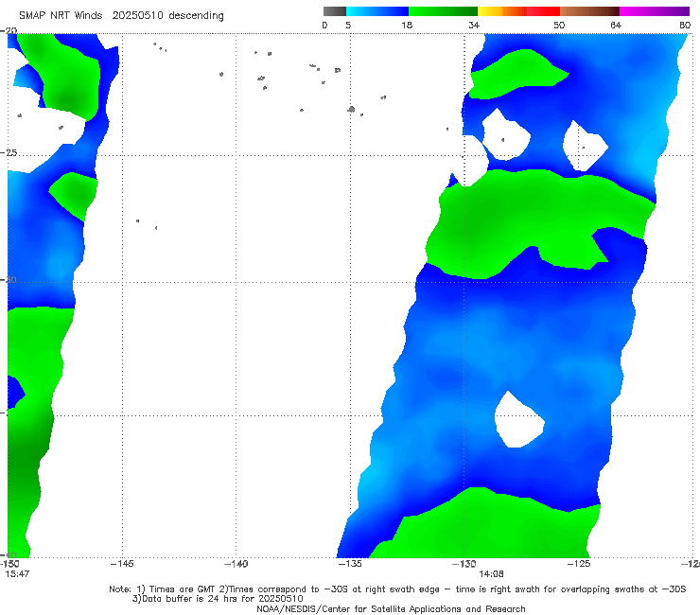Click the swath time '14:08'
The width and height of the screenshot is (700, 615).
491,574
